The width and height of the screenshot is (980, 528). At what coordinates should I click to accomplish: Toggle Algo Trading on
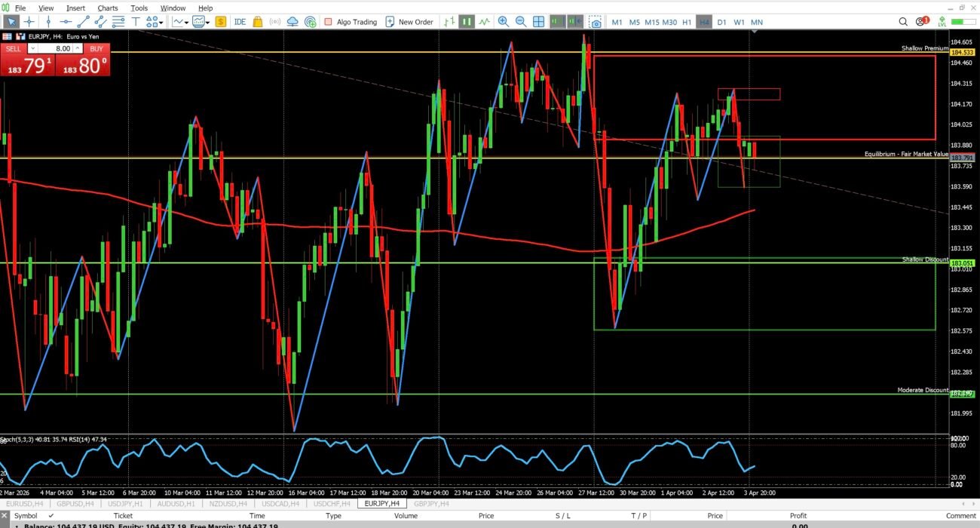[350, 22]
